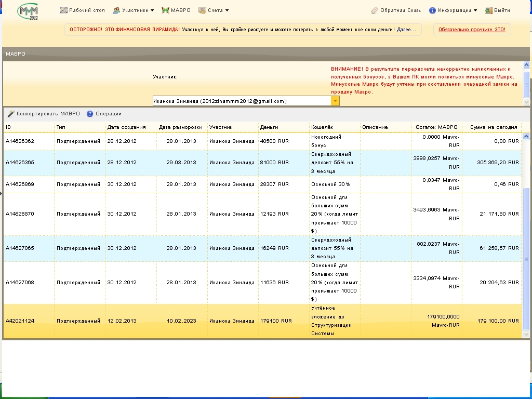This screenshot has height=399, width=532.
Task: Select row A14627065
Action: 262,248
